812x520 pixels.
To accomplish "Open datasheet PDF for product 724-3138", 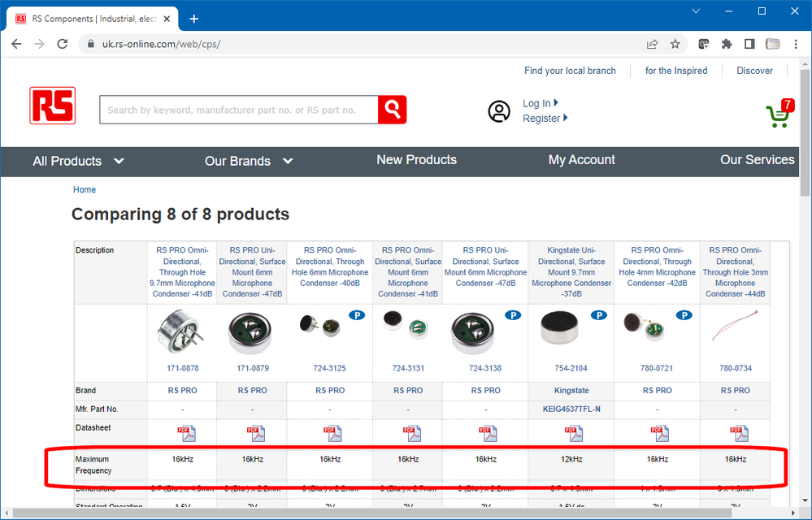I will (488, 434).
